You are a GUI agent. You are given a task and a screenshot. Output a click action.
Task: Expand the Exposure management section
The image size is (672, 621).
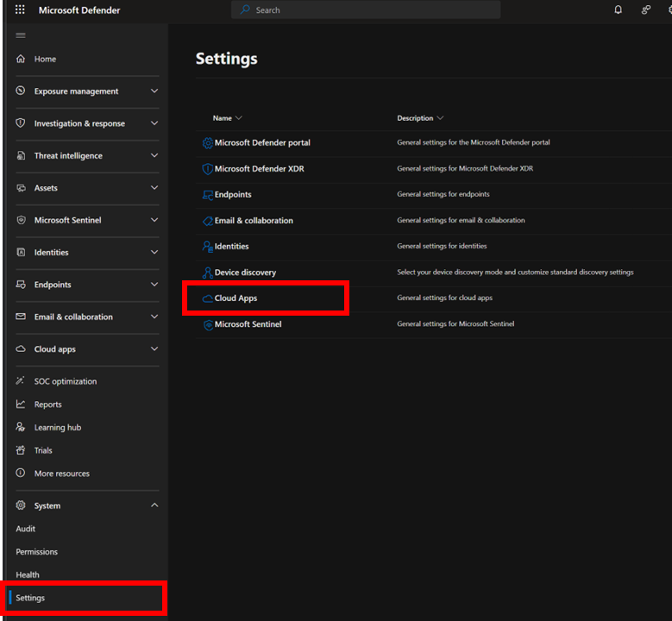(154, 91)
